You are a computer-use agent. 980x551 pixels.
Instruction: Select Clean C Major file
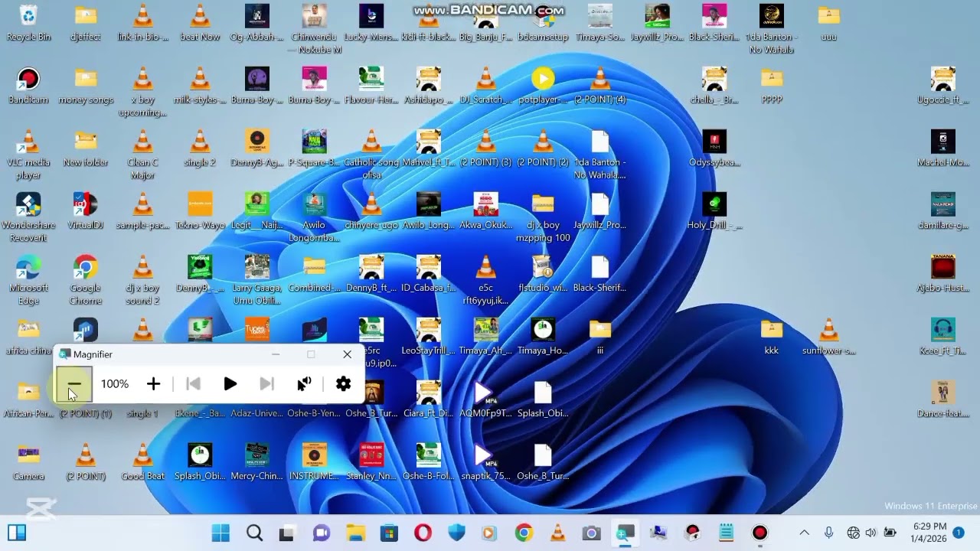[x=142, y=155]
